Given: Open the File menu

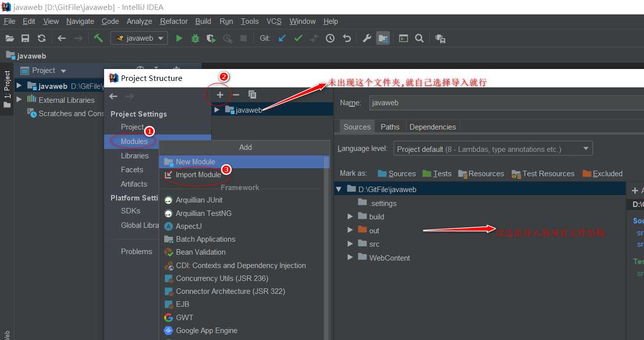Looking at the screenshot, I should pyautogui.click(x=9, y=21).
